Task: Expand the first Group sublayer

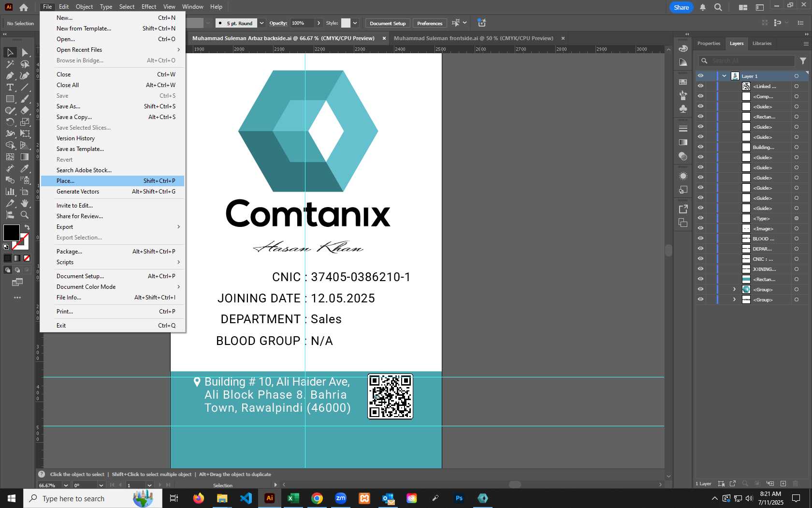Action: (734, 289)
